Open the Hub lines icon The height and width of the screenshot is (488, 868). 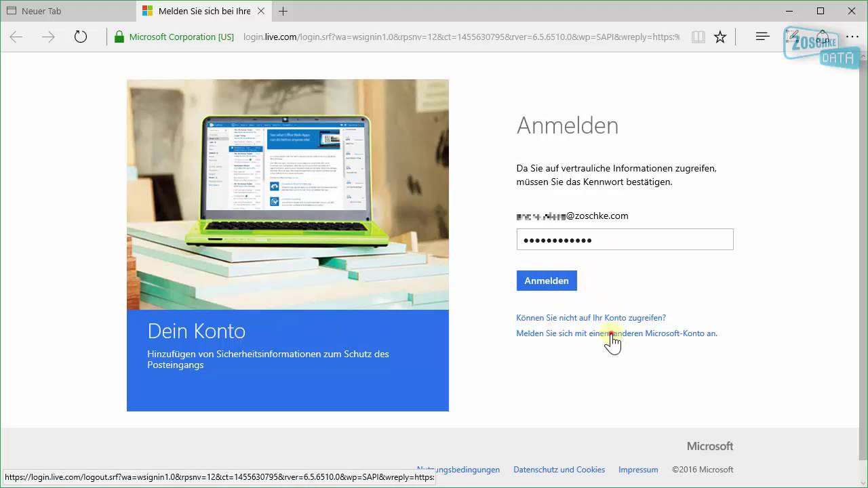point(762,37)
